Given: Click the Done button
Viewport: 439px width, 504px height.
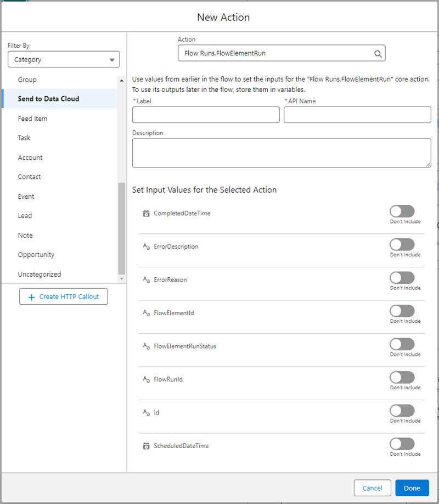Looking at the screenshot, I should tap(412, 488).
